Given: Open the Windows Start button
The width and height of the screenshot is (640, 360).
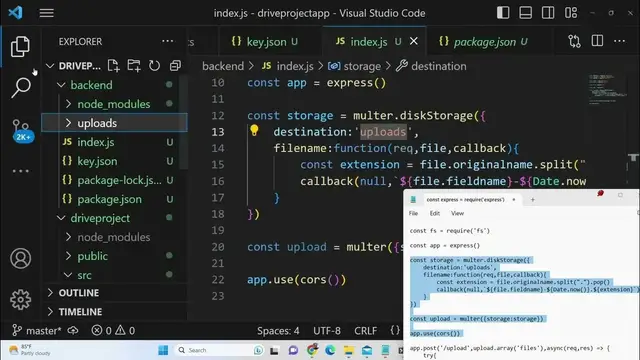Looking at the screenshot, I should coord(163,350).
